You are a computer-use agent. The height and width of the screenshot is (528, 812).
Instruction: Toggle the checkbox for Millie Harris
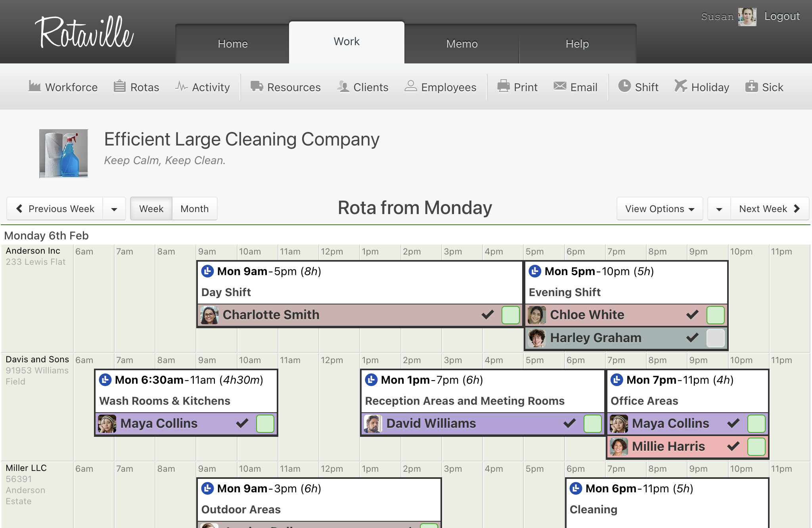click(756, 447)
